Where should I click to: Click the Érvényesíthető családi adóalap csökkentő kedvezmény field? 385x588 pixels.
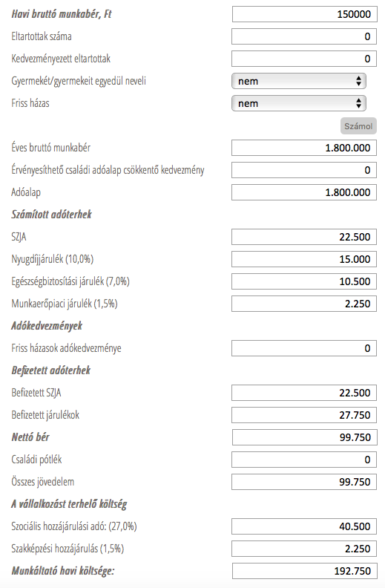point(303,170)
